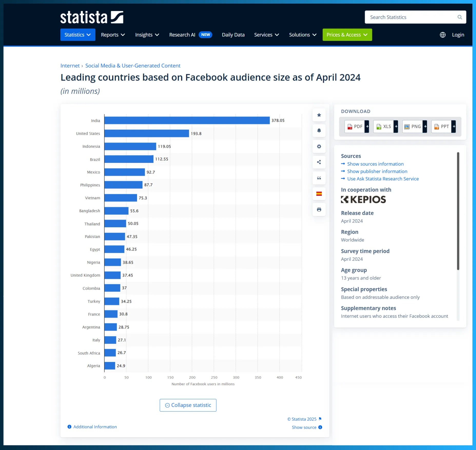Open Show sources information link

(x=375, y=164)
